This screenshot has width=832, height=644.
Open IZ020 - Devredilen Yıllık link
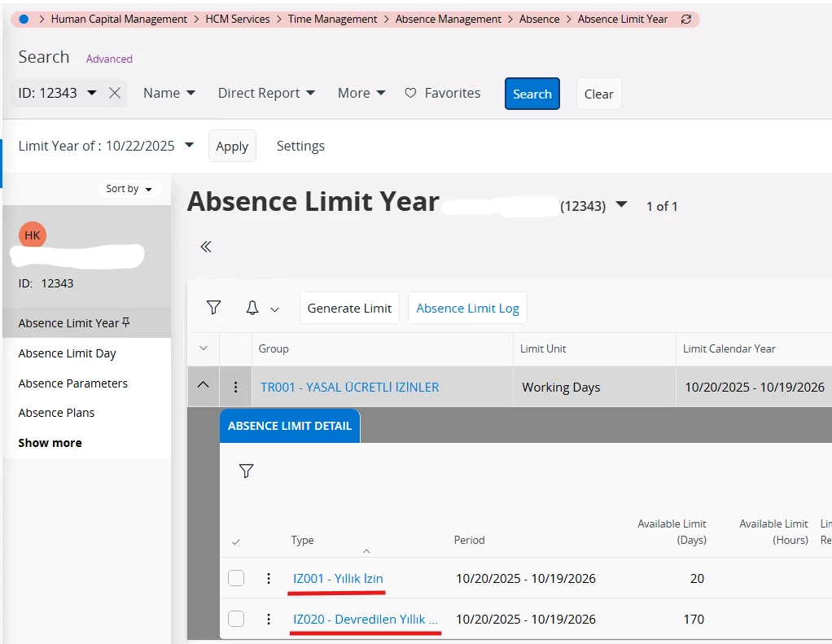366,619
